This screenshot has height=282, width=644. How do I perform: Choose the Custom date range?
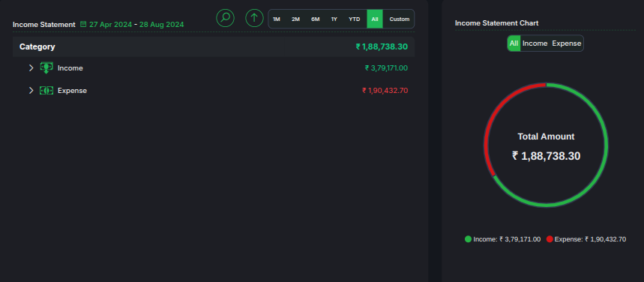[x=399, y=19]
